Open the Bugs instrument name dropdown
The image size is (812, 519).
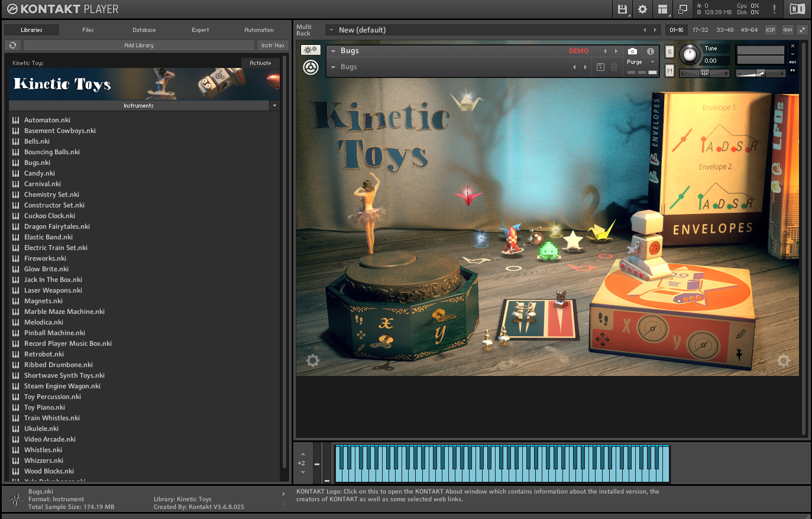pyautogui.click(x=333, y=51)
